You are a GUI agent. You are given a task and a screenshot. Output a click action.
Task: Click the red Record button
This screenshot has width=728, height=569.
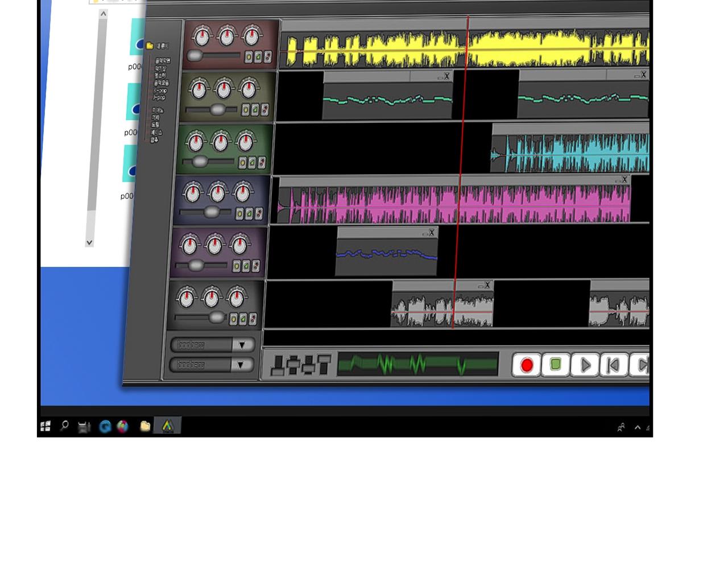pyautogui.click(x=526, y=365)
